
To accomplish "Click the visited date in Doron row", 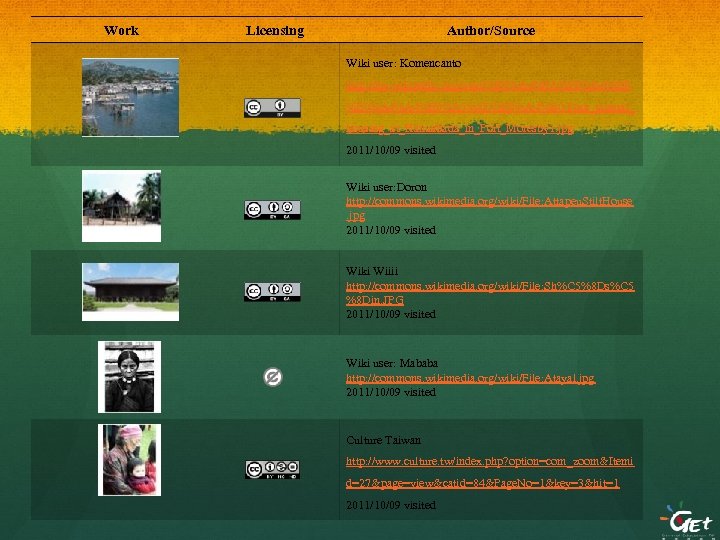I will 391,230.
